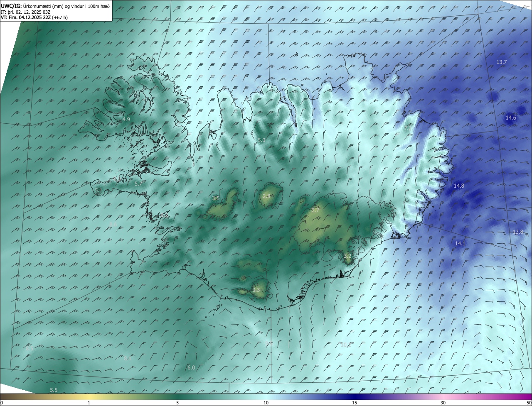The width and height of the screenshot is (532, 406).
Task: Select the 3.3 value on the south glacier
Action: [256, 290]
